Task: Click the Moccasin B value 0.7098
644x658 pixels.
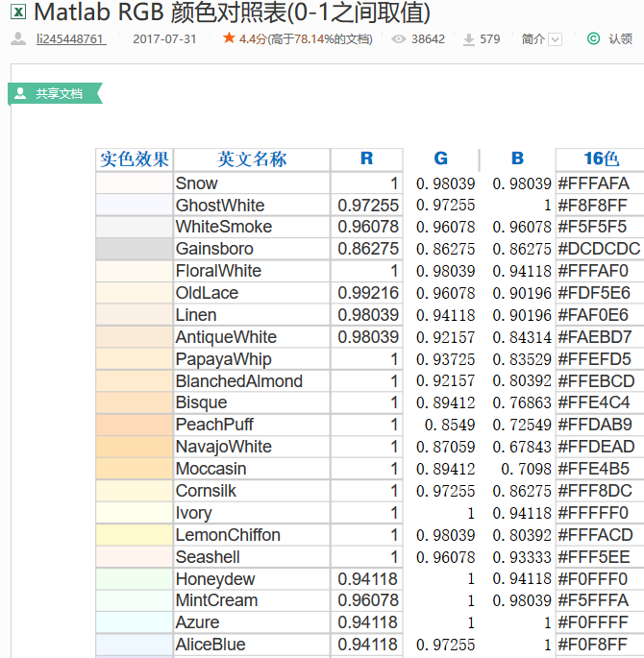Action: (x=526, y=469)
